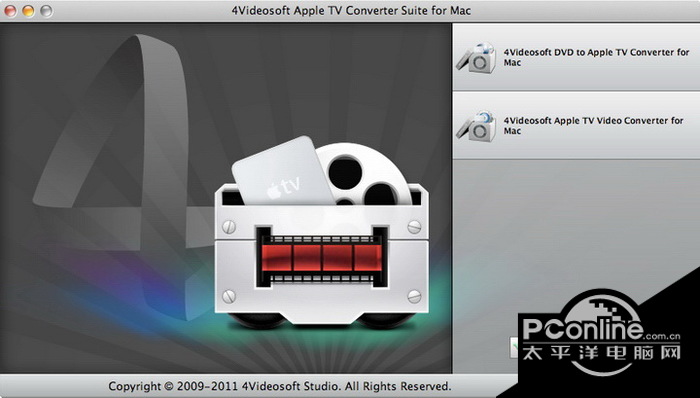Click the gray zoom window button
700x398 pixels.
point(46,11)
